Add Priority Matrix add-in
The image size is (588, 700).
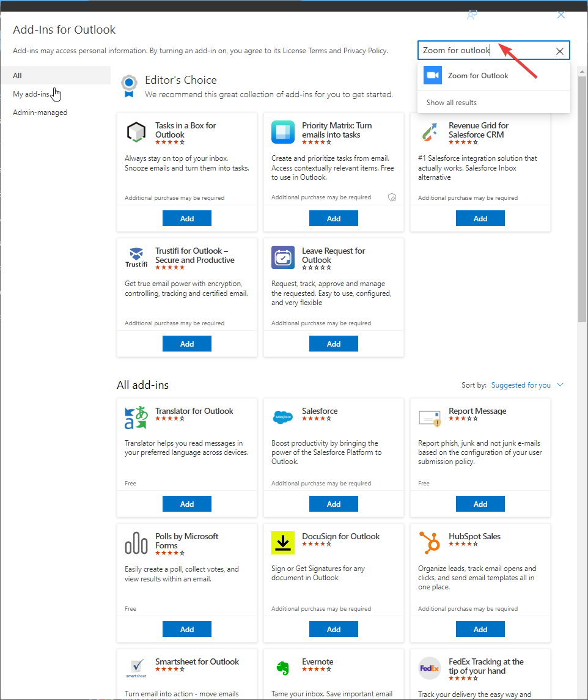tap(334, 218)
